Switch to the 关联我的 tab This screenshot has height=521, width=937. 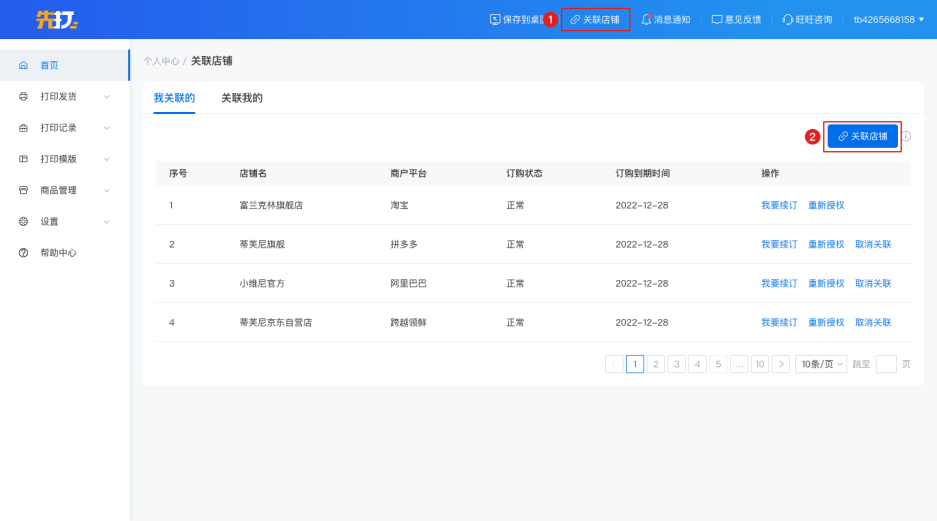(x=241, y=98)
